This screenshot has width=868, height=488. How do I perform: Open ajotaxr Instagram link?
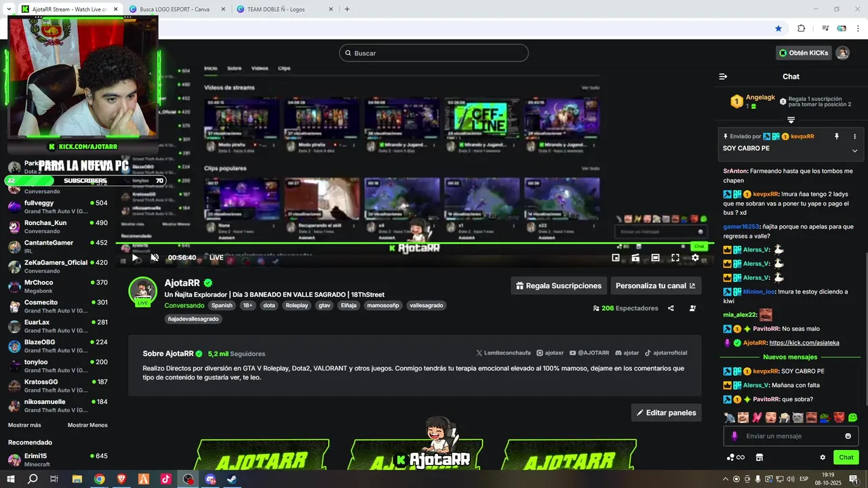pyautogui.click(x=550, y=353)
